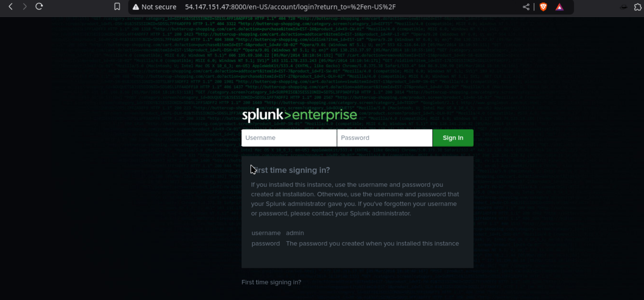
Task: Click the black hat extension icon
Action: coord(624,7)
